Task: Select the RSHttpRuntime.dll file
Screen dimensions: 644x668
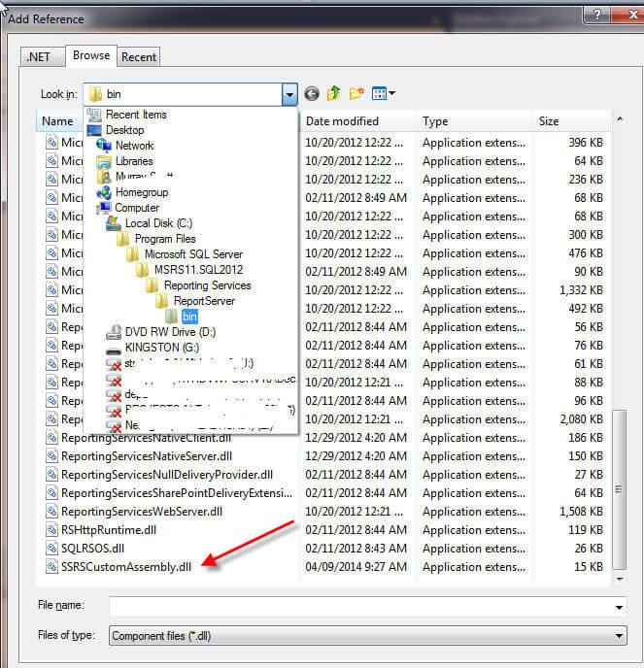Action: click(x=109, y=530)
